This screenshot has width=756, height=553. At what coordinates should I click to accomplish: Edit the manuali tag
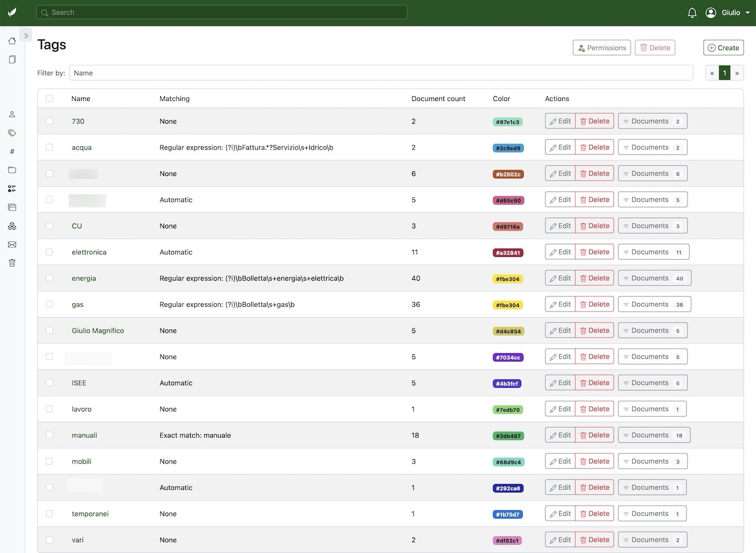point(560,435)
